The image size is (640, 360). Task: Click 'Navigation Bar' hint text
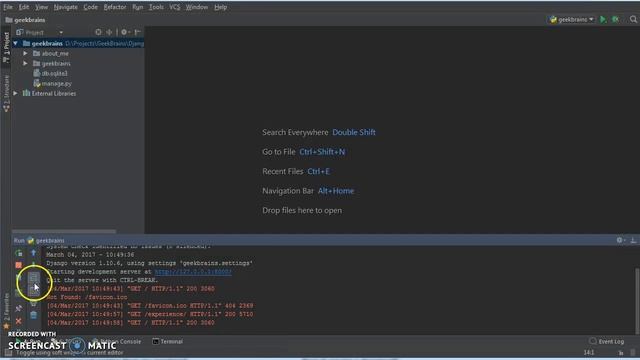point(288,191)
